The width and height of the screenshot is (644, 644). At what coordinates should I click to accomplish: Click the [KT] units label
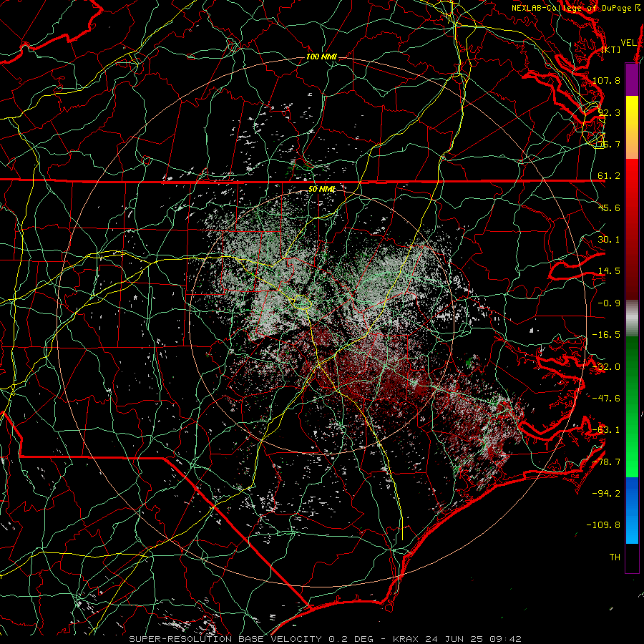(x=610, y=49)
